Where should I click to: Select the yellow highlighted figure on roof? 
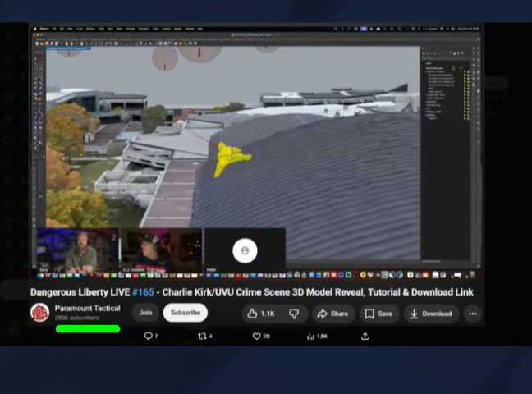(231, 159)
